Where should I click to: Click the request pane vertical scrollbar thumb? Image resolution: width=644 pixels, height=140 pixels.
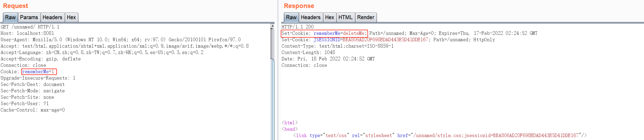tap(272, 98)
